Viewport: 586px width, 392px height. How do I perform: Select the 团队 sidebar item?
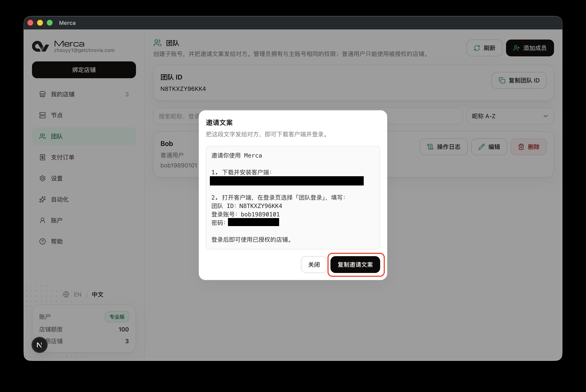pos(84,136)
